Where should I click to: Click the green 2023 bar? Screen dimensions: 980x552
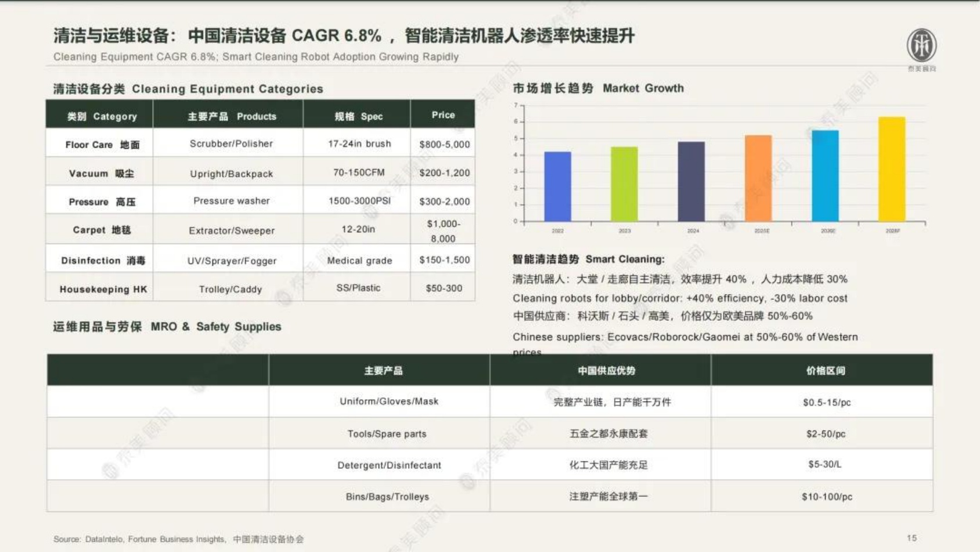(624, 184)
